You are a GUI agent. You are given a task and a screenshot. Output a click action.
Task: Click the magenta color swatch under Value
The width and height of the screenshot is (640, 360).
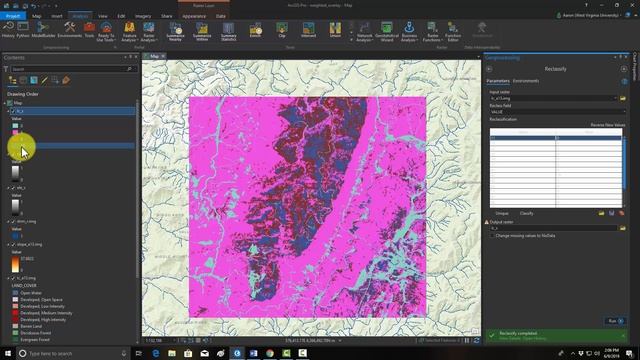pos(15,132)
